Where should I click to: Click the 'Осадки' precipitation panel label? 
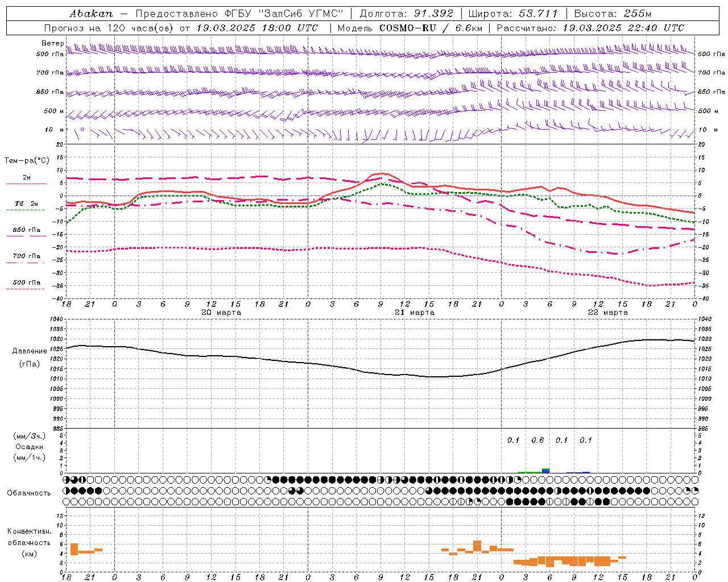(x=30, y=447)
